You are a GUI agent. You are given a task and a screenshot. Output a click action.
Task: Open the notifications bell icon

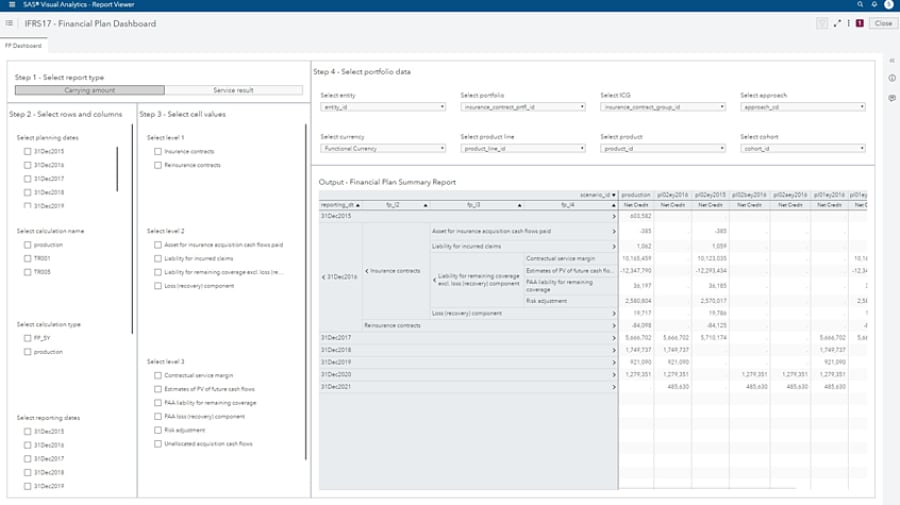[x=874, y=5]
